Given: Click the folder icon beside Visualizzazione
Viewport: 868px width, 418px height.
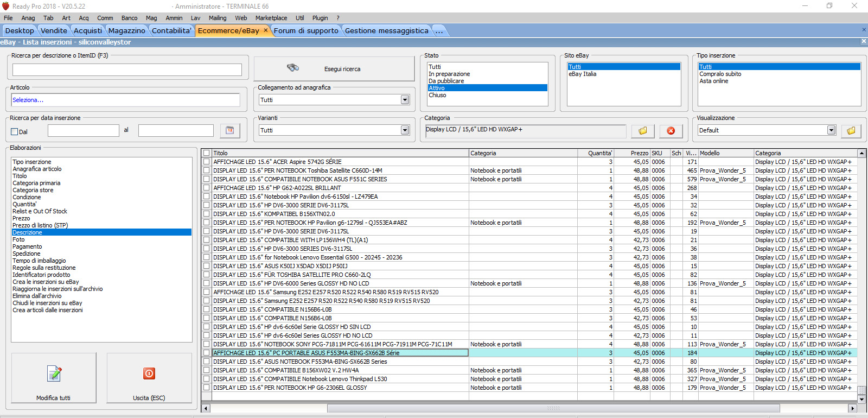Looking at the screenshot, I should pos(851,131).
